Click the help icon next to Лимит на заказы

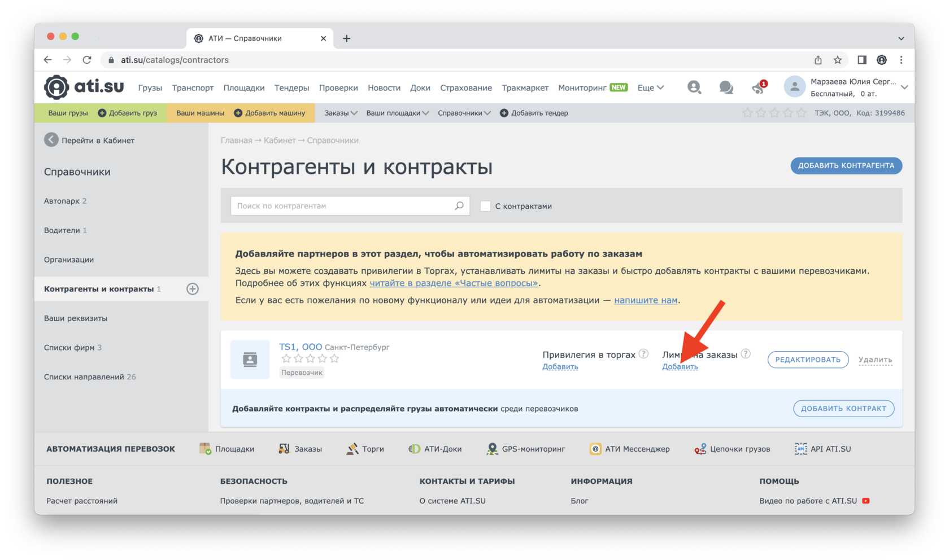746,354
